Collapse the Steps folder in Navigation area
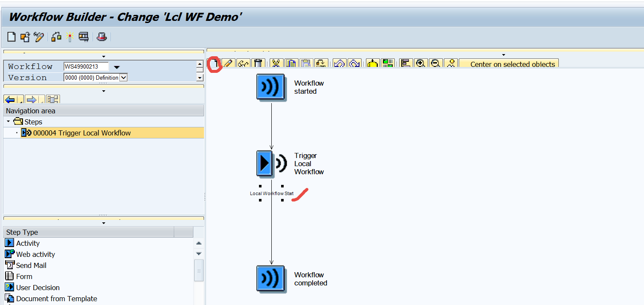This screenshot has width=644, height=305. click(8, 122)
